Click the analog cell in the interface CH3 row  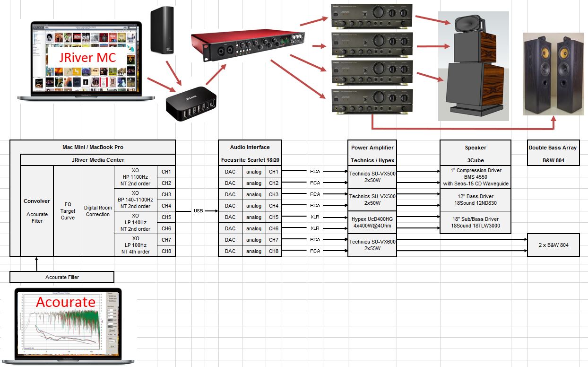[254, 194]
